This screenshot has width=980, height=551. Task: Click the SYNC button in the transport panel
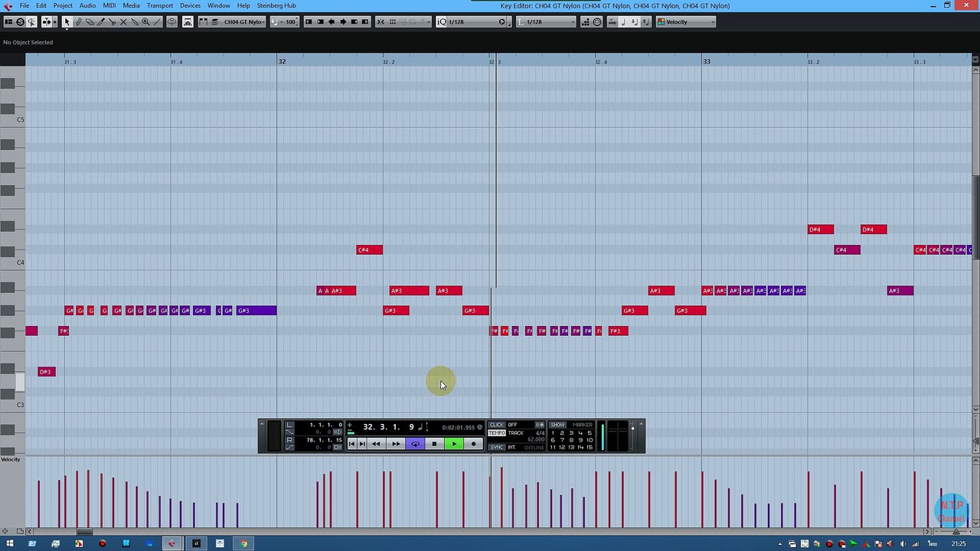tap(497, 447)
